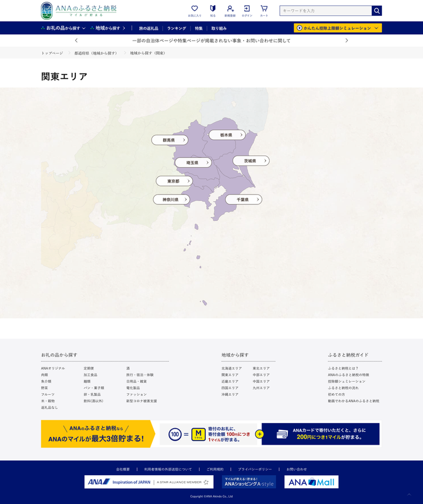This screenshot has width=423, height=504.
Task: Open ランキング menu item
Action: (176, 28)
